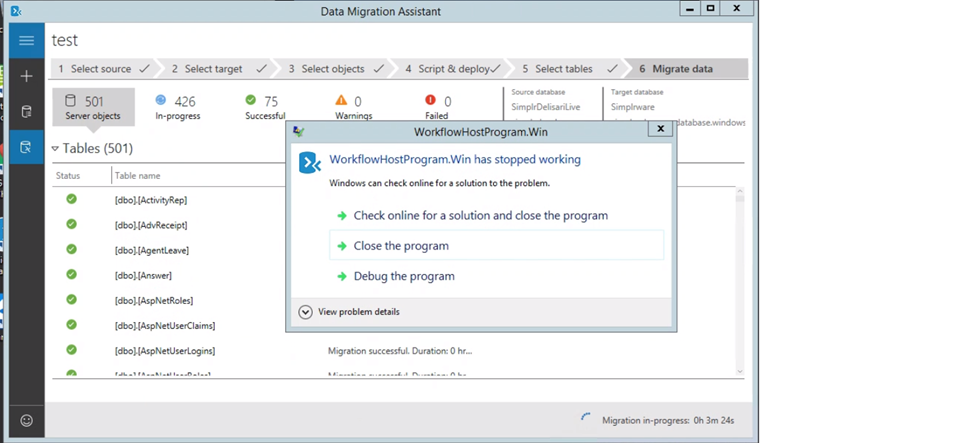Image resolution: width=969 pixels, height=443 pixels.
Task: Select the [dbo].[AspNetUserClaims] table name
Action: point(165,326)
